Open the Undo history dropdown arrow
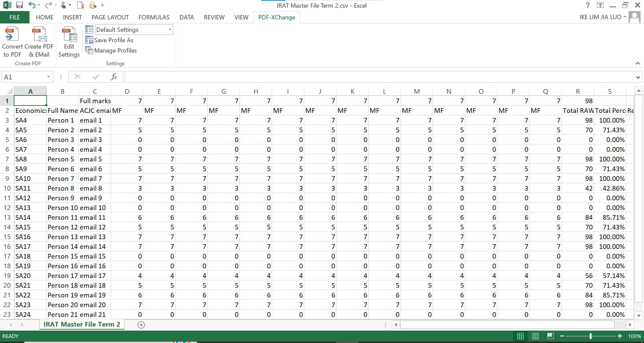Image resolution: width=644 pixels, height=343 pixels. click(39, 5)
